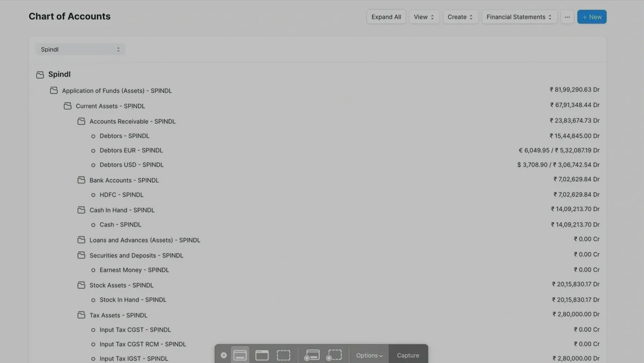Open the more options ellipsis menu
The width and height of the screenshot is (644, 363).
pos(567,17)
